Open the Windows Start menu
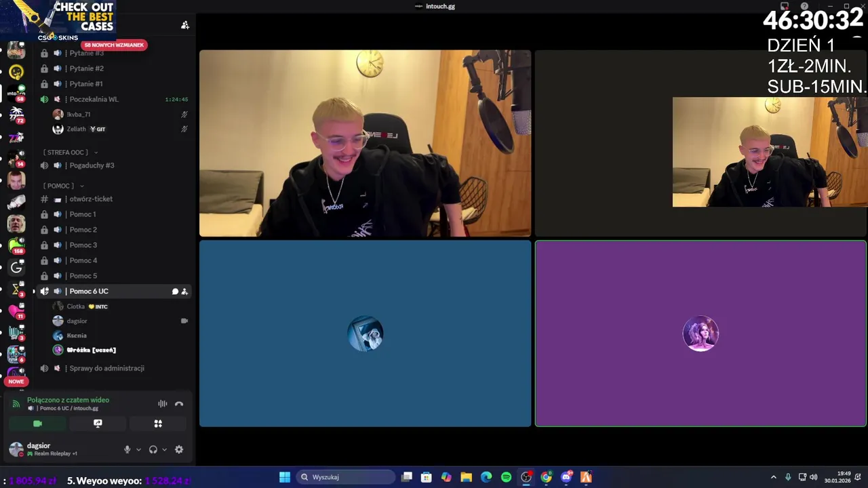Screen dimensions: 868x488 pyautogui.click(x=285, y=477)
